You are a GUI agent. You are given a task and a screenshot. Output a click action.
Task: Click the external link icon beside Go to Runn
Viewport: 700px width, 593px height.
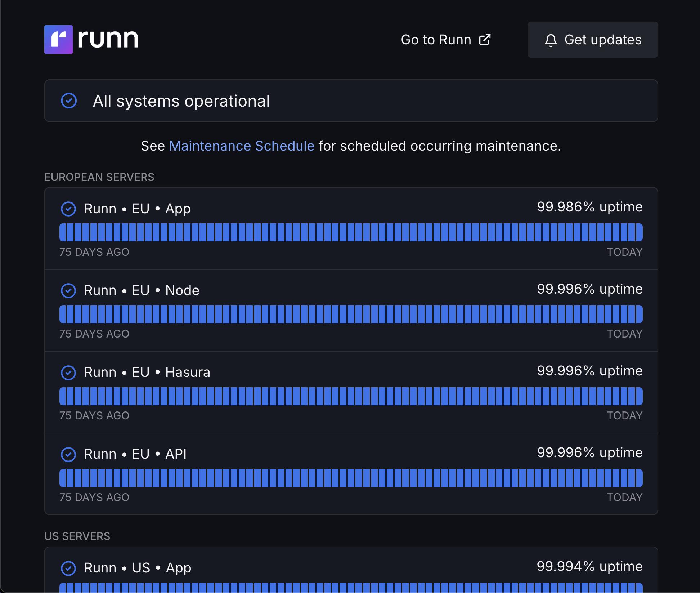(x=485, y=40)
